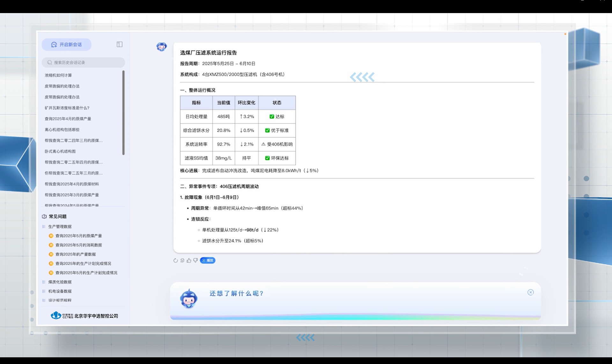Give thumbs up on the assistant's answer
Viewport: 612px width, 364px height.
(x=188, y=260)
